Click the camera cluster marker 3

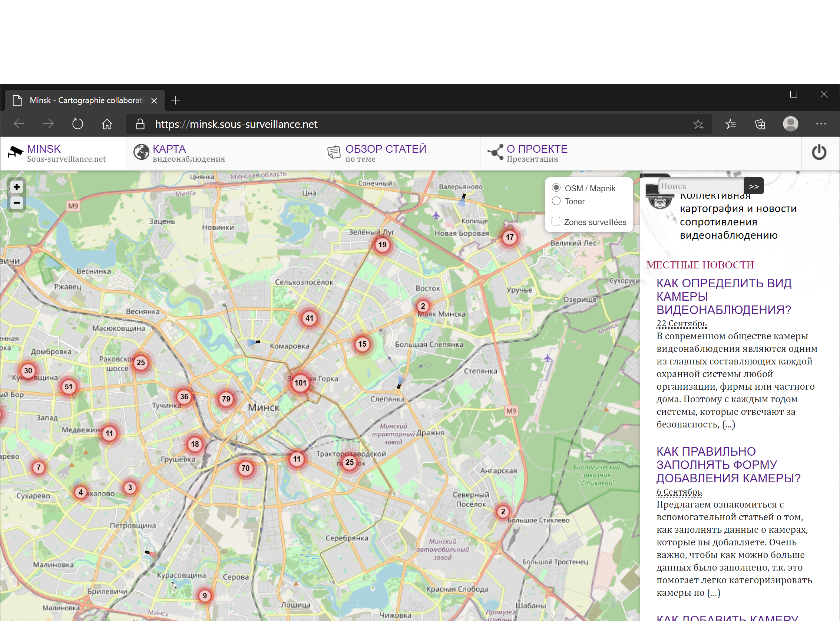pyautogui.click(x=130, y=488)
